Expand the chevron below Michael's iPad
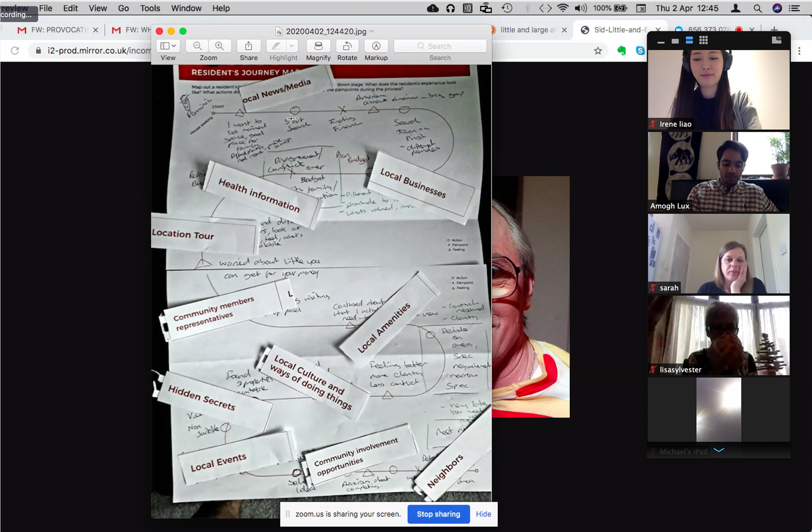 719,450
